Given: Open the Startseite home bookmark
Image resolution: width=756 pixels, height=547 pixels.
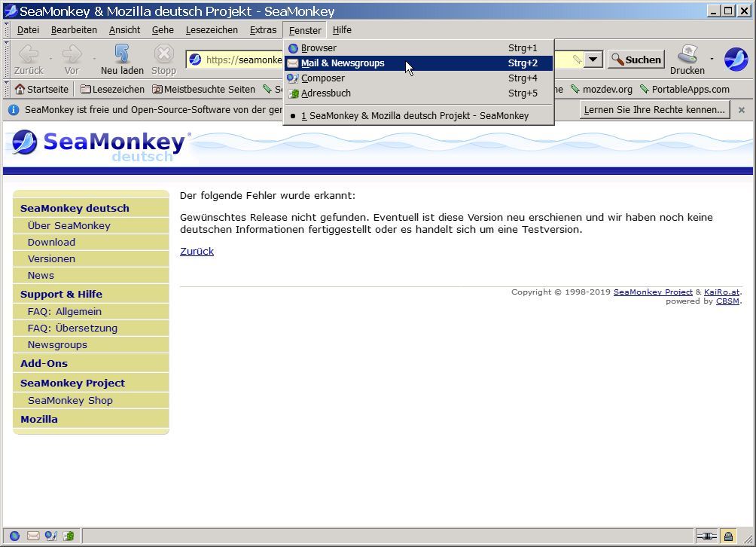Looking at the screenshot, I should click(41, 89).
